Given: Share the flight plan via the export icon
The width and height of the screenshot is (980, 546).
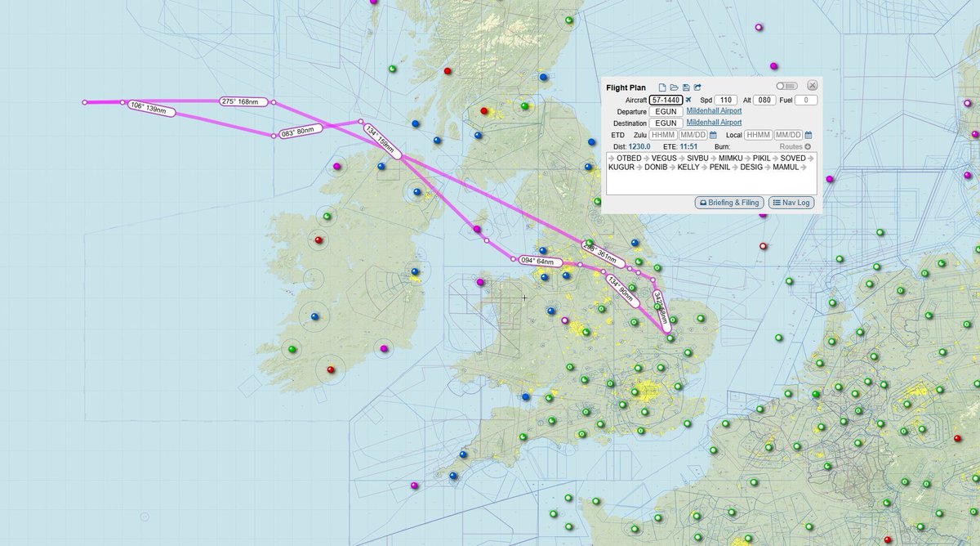Looking at the screenshot, I should pyautogui.click(x=698, y=87).
